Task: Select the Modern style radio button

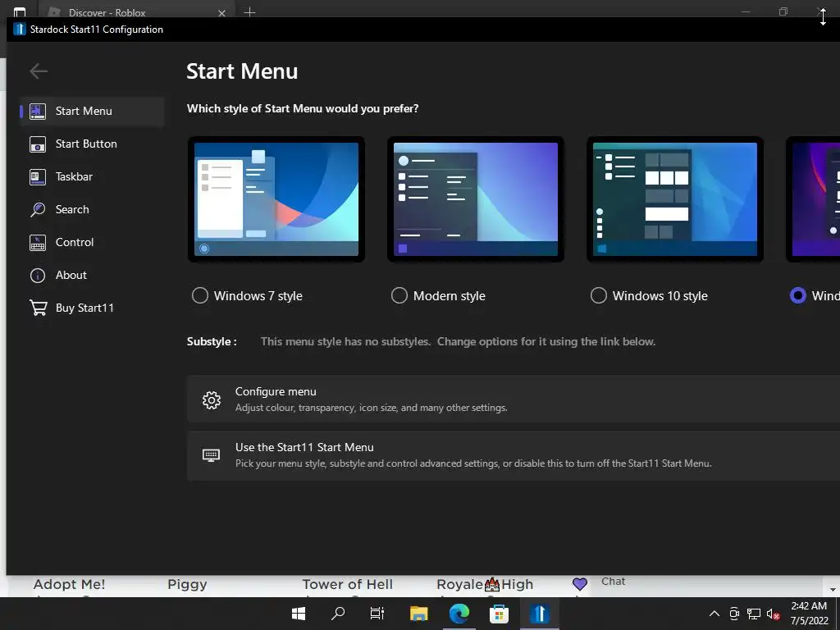Action: click(399, 295)
